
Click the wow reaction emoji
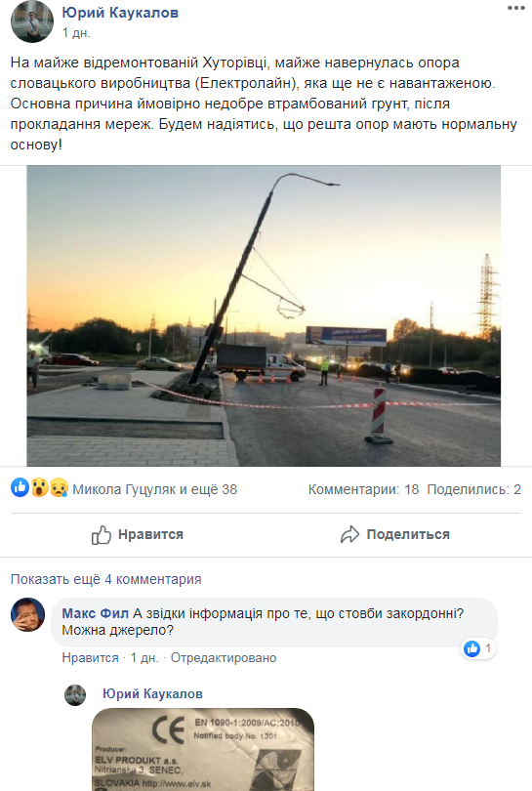(39, 487)
